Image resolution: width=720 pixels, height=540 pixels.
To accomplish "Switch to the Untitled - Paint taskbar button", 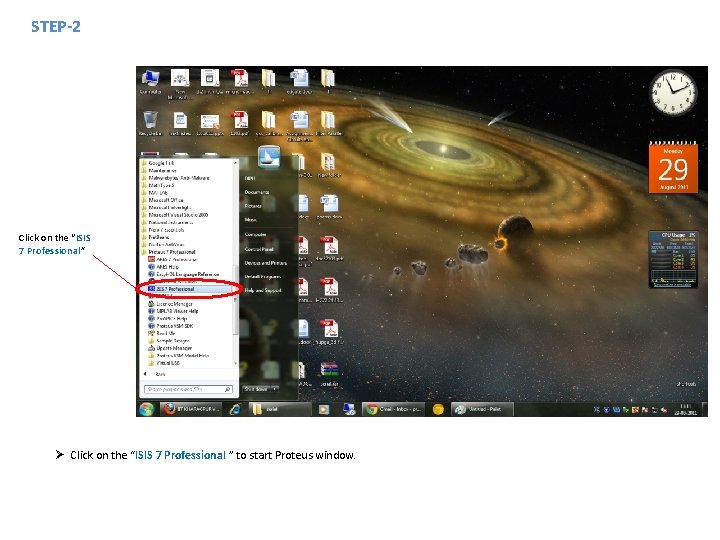I will click(482, 409).
